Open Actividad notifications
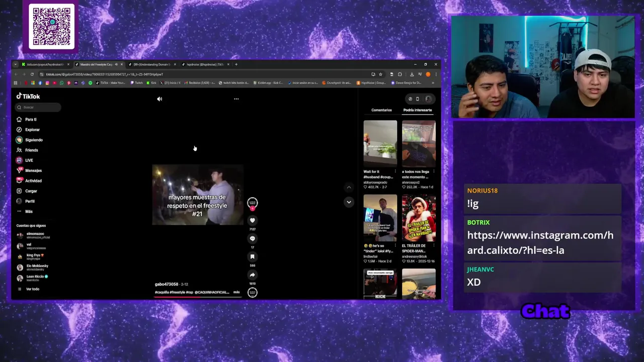644x362 pixels. (x=29, y=180)
